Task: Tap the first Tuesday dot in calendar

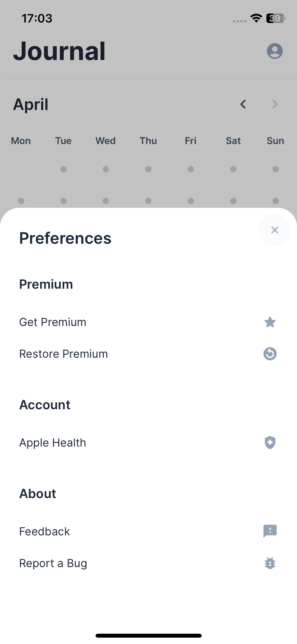Action: pyautogui.click(x=64, y=169)
